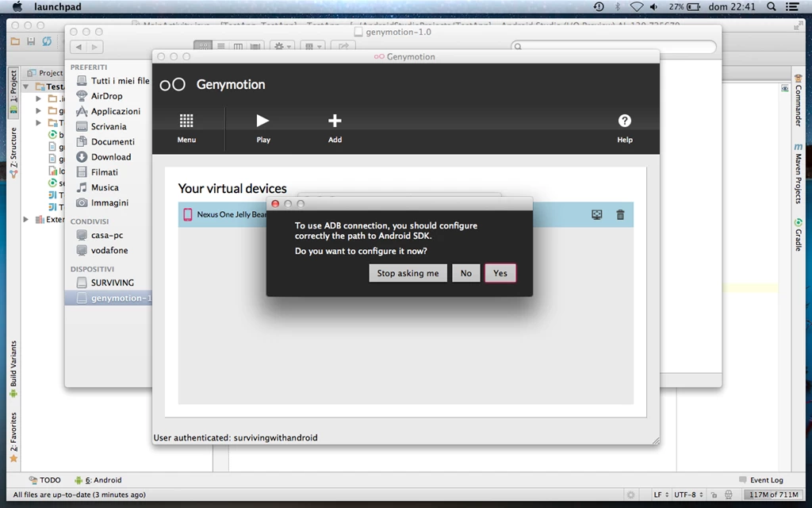Open Finder arrange-by dropdown

point(312,47)
